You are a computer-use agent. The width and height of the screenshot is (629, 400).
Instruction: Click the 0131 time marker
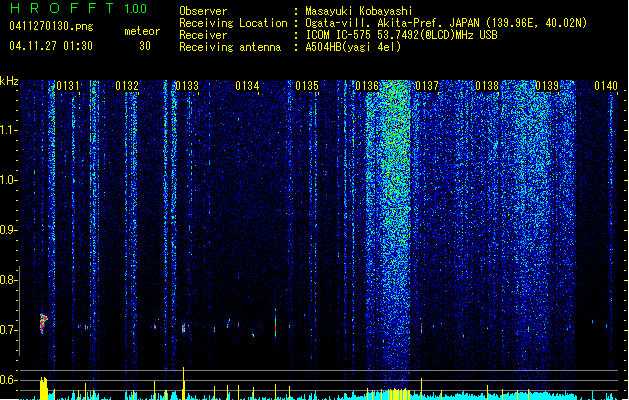pyautogui.click(x=68, y=86)
